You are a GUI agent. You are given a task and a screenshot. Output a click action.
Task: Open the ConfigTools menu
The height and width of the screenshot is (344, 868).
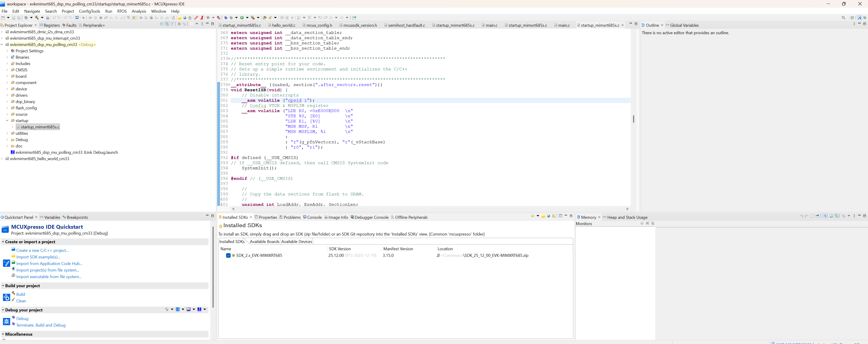[89, 11]
